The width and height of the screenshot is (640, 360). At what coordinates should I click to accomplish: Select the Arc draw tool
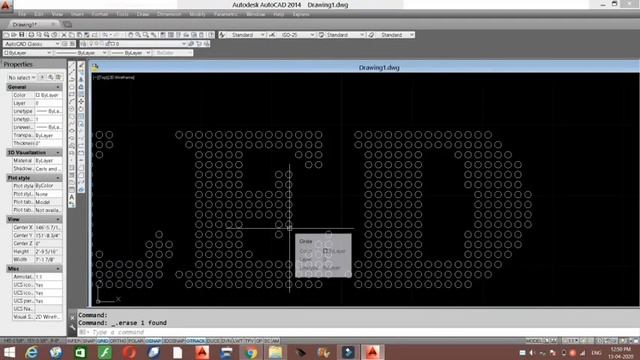tap(72, 102)
